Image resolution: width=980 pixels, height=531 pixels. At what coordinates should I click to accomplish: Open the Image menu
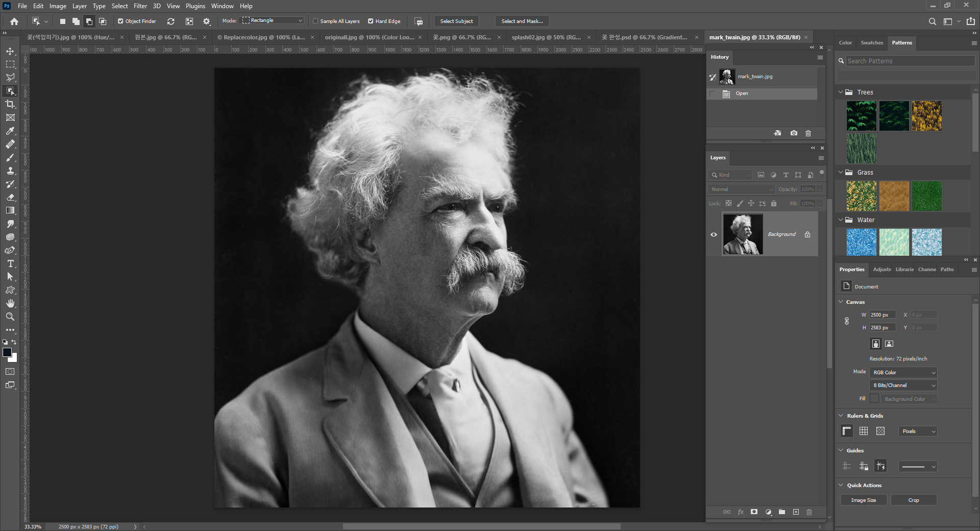coord(58,6)
